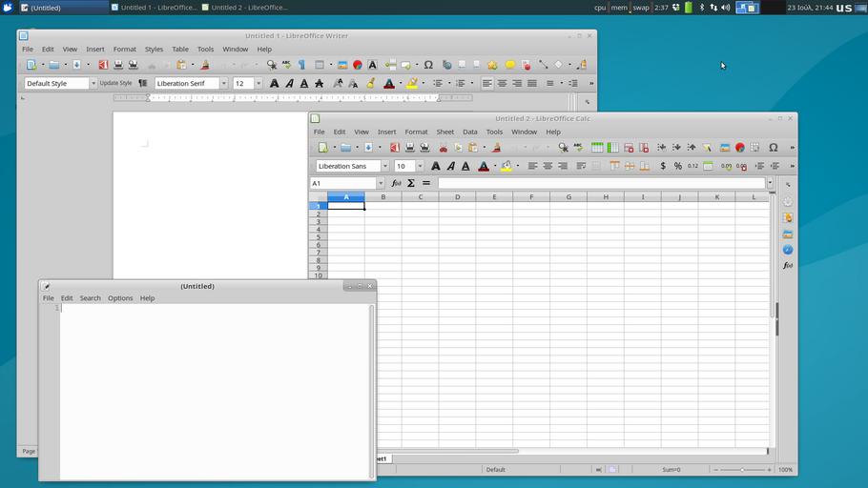
Task: Open the Search menu in text editor
Action: point(90,298)
